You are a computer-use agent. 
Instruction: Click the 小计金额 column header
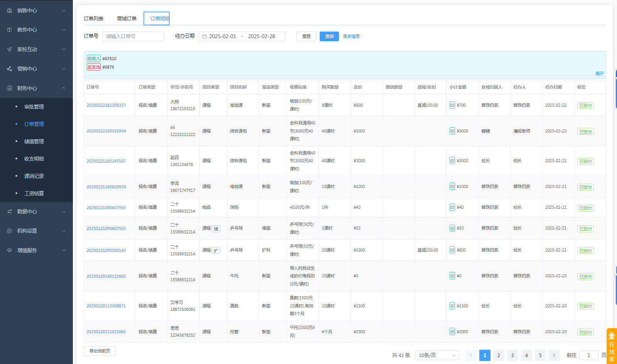click(458, 87)
